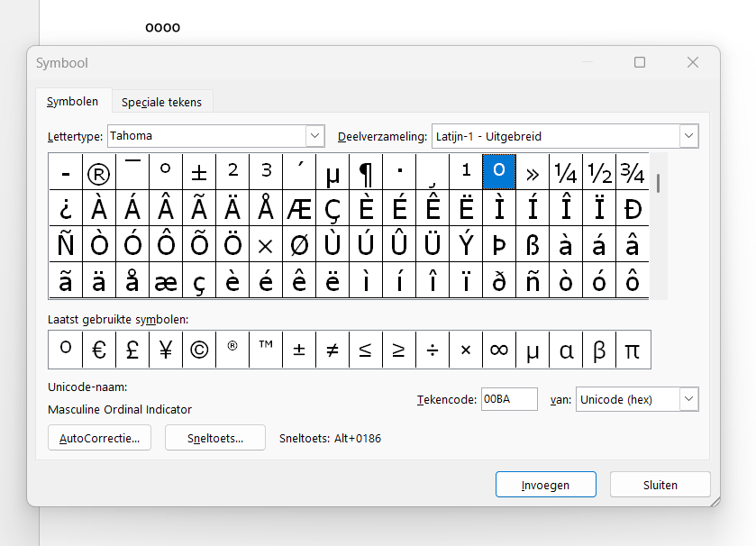The image size is (756, 546).
Task: Switch to the Symbolen tab
Action: coord(72,102)
